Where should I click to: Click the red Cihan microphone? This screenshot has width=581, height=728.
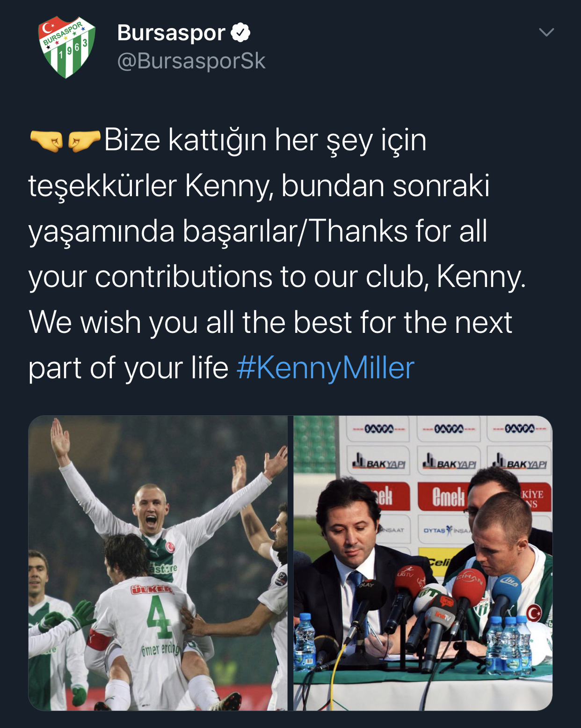(x=468, y=588)
